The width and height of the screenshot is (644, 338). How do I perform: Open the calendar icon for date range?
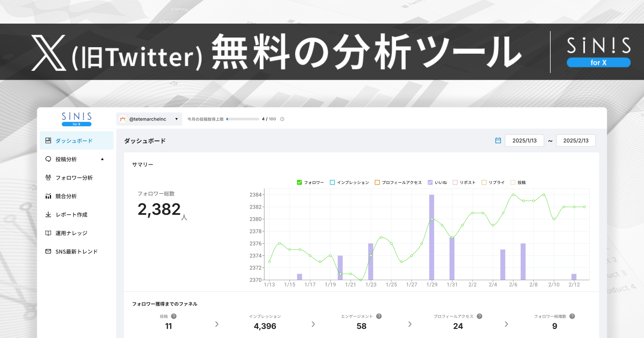tap(498, 141)
